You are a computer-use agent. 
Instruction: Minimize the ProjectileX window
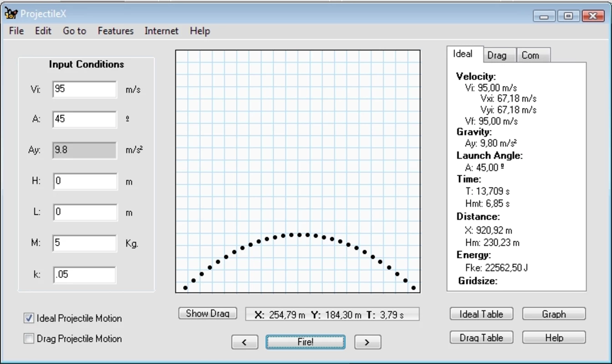(544, 16)
